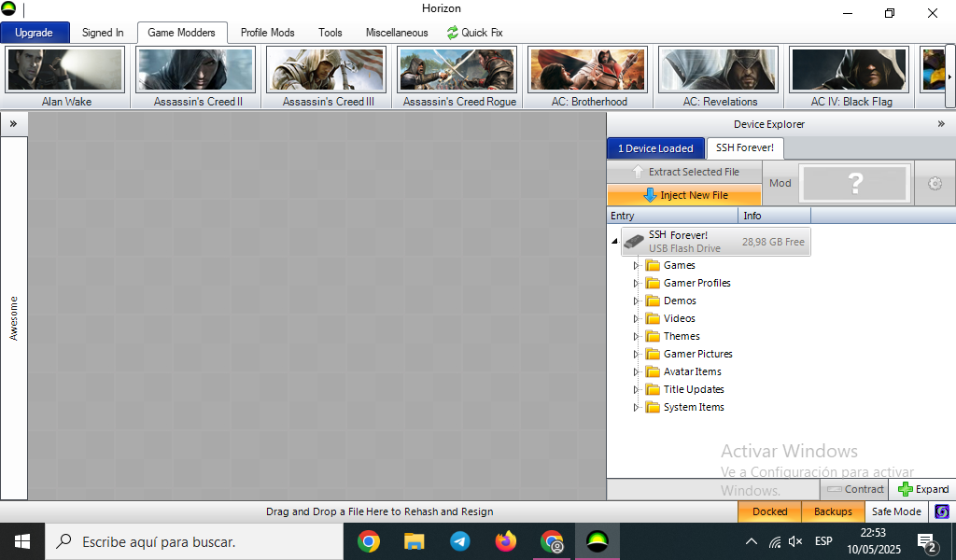Image resolution: width=956 pixels, height=560 pixels.
Task: Expand the left Awesome sidebar panel
Action: 13,124
